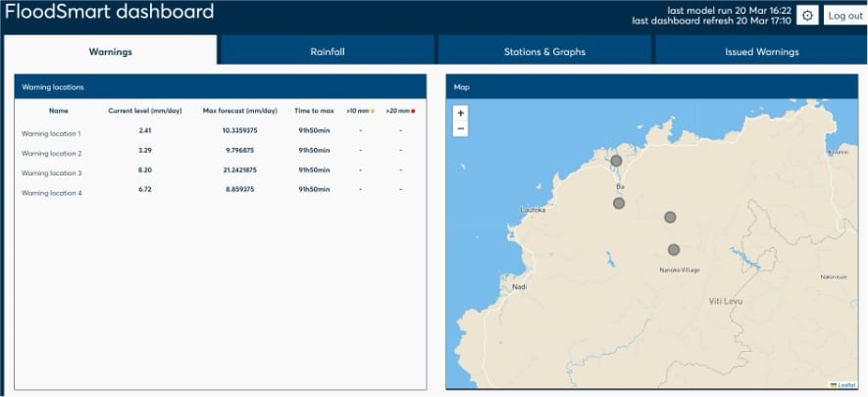Click the station marker directly above Nanoko Village
The width and height of the screenshot is (868, 397).
674,250
